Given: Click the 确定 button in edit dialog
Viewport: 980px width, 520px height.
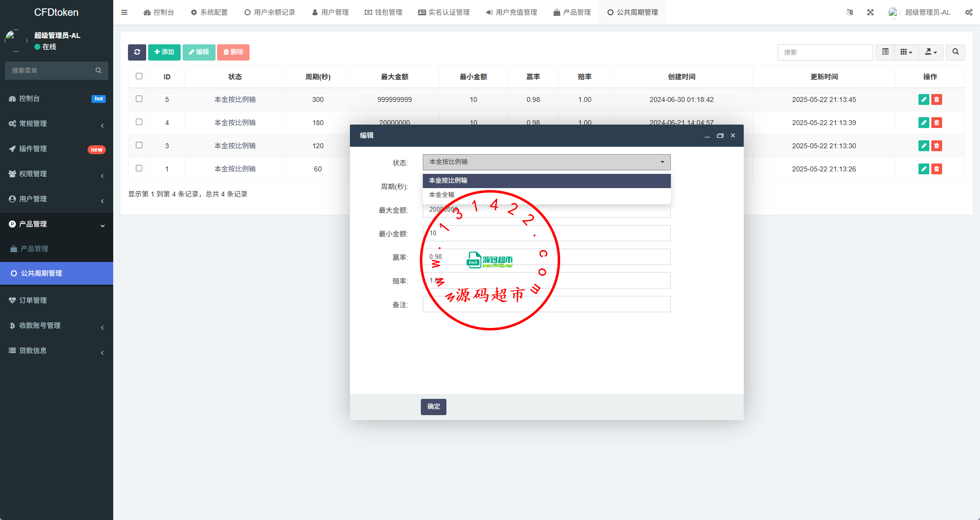Looking at the screenshot, I should 433,407.
